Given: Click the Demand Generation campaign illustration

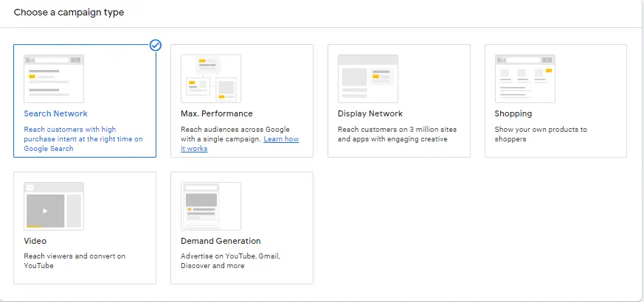Looking at the screenshot, I should click(211, 206).
